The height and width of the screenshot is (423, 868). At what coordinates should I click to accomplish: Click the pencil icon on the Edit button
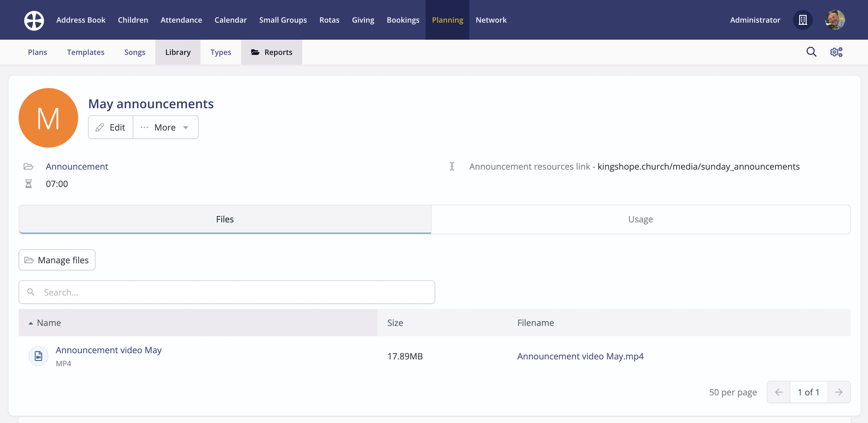(x=100, y=127)
